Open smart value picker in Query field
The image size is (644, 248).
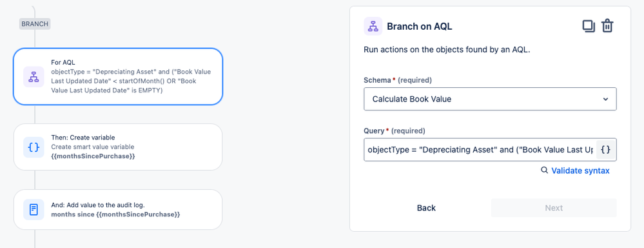point(605,150)
